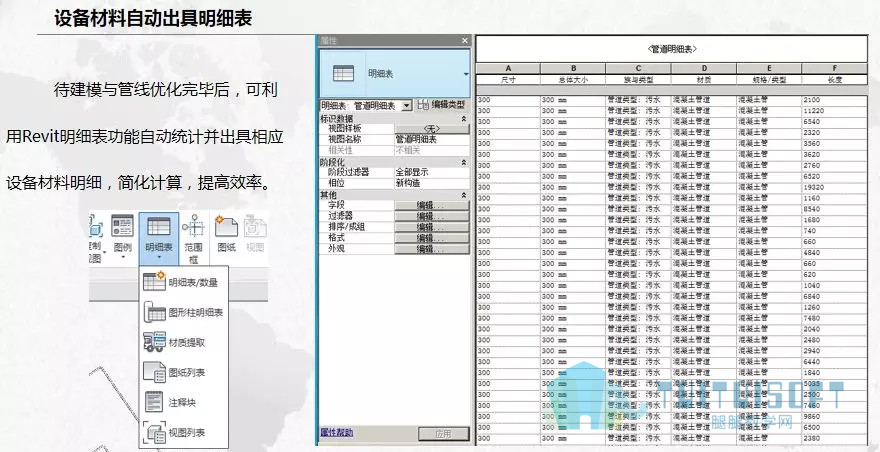The image size is (880, 452).
Task: Click the 图例 legend ribbon icon
Action: 122,226
